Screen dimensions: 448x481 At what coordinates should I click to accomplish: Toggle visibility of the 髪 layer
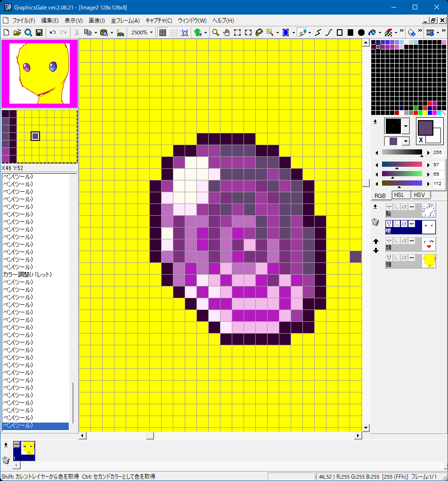click(389, 207)
